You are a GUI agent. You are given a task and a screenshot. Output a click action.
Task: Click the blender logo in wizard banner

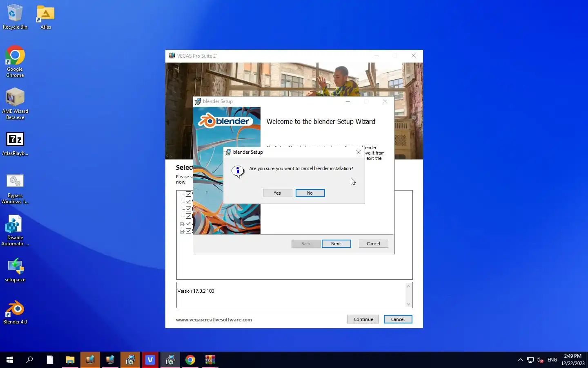(x=226, y=121)
